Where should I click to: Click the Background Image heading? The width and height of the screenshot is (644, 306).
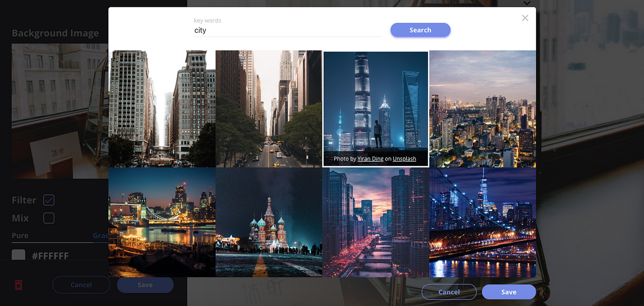tap(55, 33)
